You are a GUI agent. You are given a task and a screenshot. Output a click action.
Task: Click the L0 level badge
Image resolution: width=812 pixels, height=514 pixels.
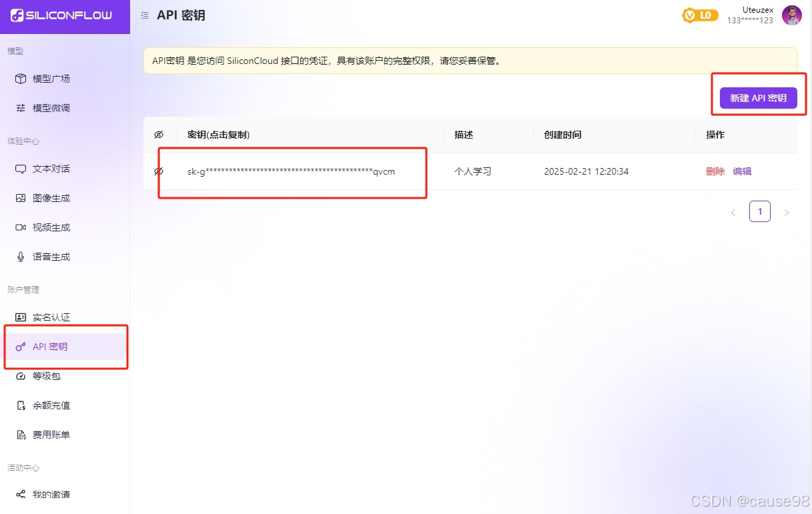700,15
